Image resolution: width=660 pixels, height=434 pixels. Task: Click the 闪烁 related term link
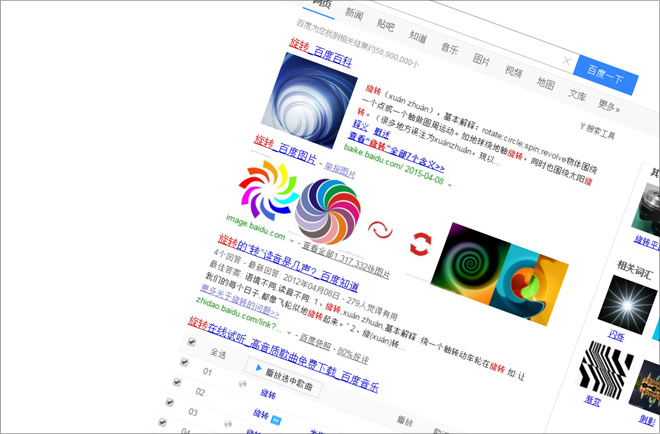(616, 335)
